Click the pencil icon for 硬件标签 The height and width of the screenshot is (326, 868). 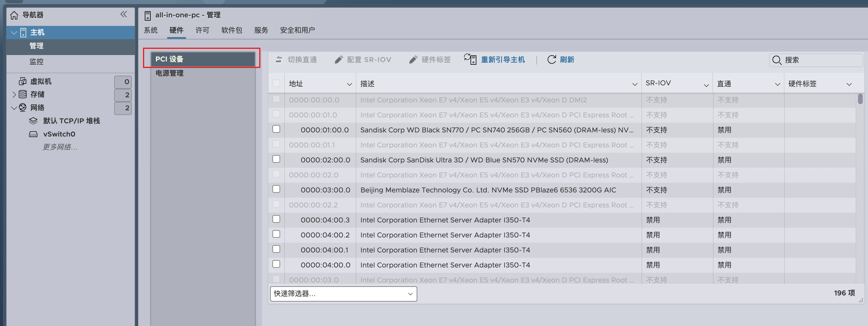pyautogui.click(x=413, y=60)
